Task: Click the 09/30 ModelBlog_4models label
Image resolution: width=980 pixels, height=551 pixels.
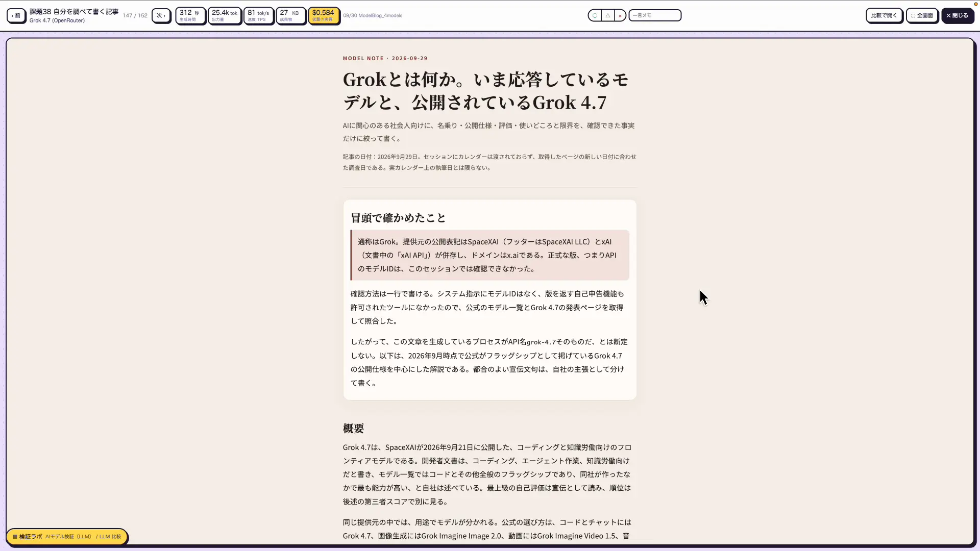Action: pos(373,15)
